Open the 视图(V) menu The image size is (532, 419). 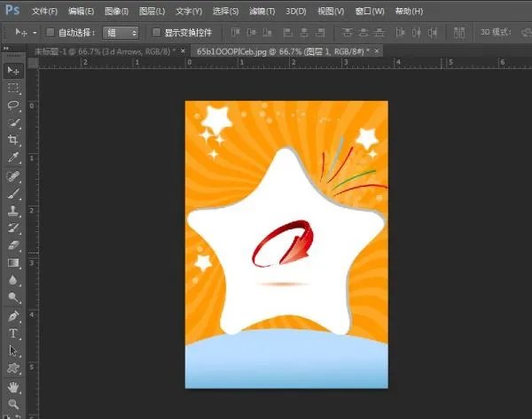tap(331, 12)
